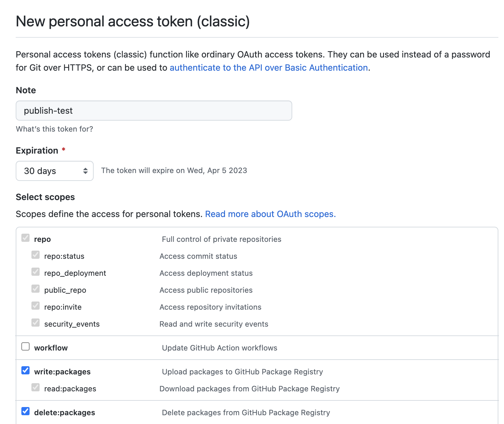504x424 pixels.
Task: Toggle the security_events checkbox
Action: pyautogui.click(x=36, y=323)
